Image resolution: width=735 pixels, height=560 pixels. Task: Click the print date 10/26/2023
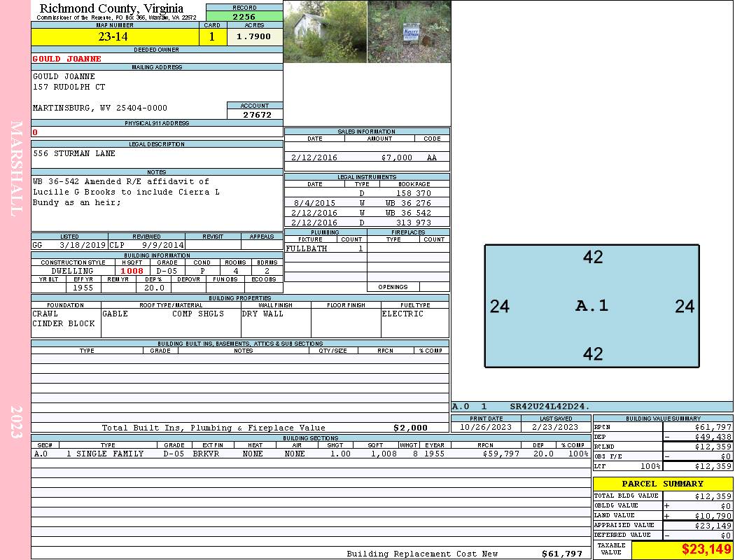[x=486, y=427]
